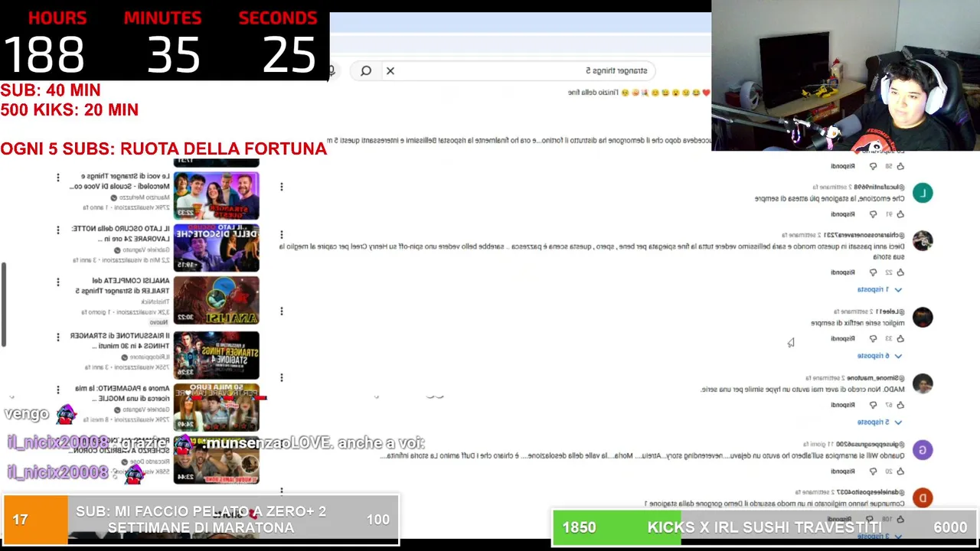Open the chiararossoneravera7231 username link

864,235
